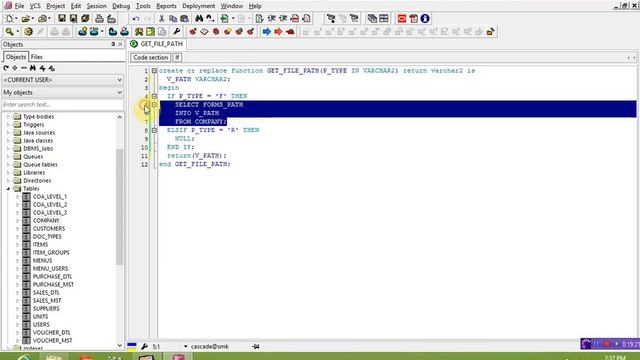Open the File menu
The image size is (640, 360).
pyautogui.click(x=19, y=6)
